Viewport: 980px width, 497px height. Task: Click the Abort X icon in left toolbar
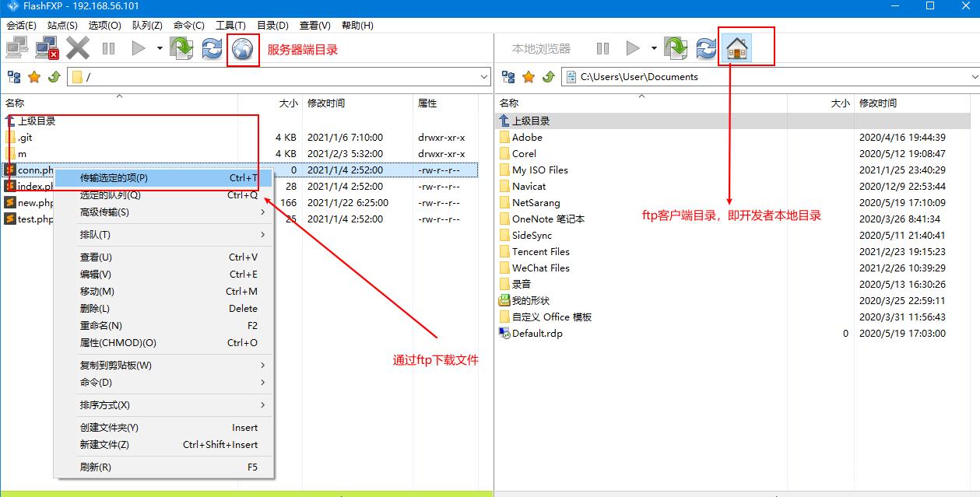point(78,49)
